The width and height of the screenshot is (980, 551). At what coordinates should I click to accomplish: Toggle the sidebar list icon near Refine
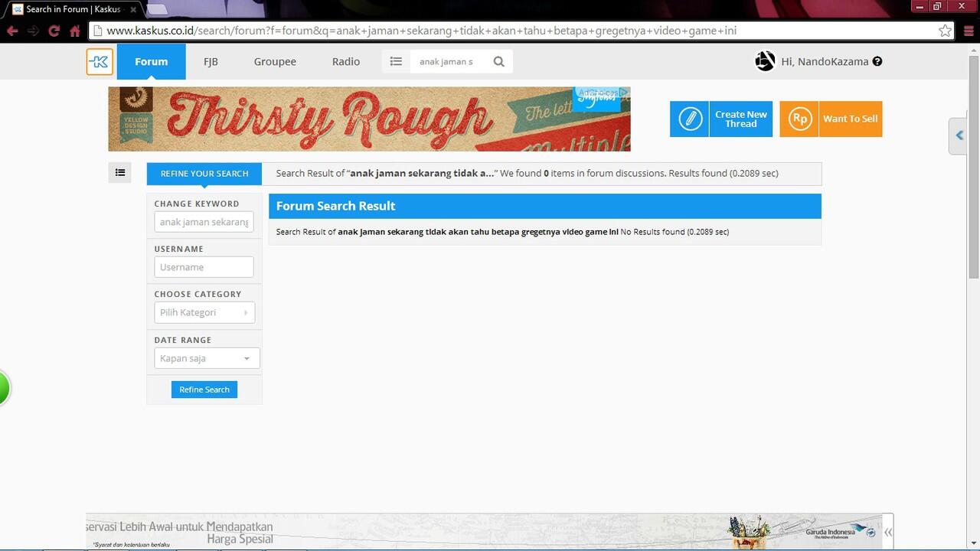pyautogui.click(x=120, y=173)
